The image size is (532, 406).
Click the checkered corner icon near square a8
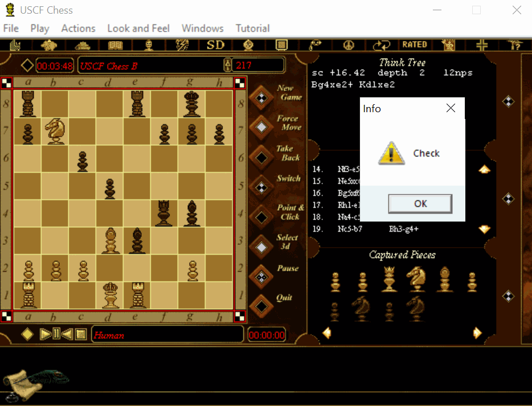tap(6, 83)
